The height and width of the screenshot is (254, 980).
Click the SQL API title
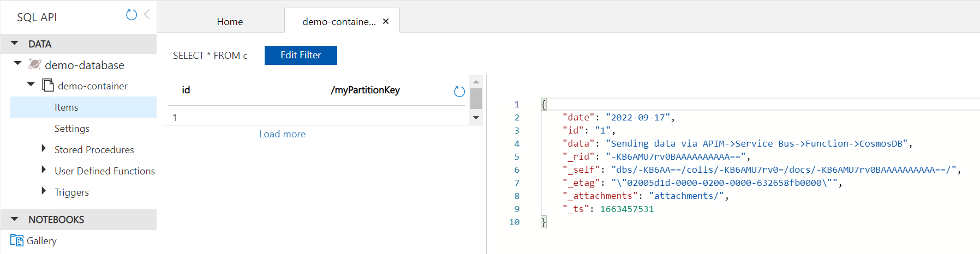click(x=37, y=17)
